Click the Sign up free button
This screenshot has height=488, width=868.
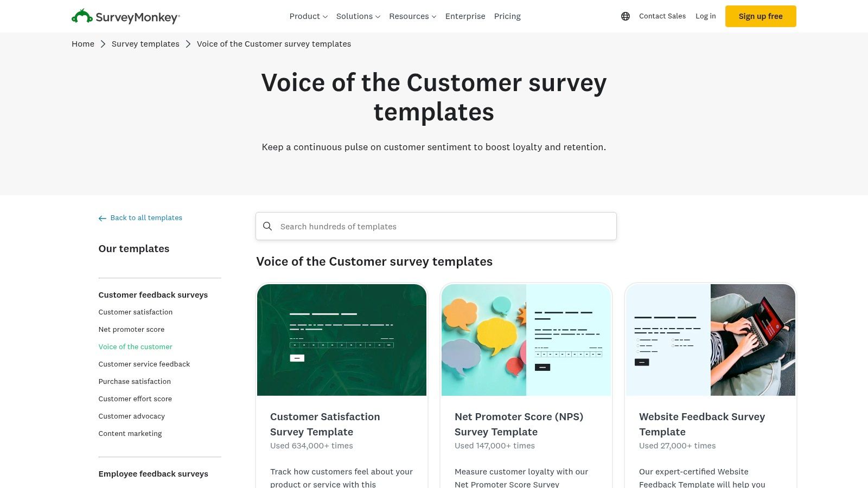(760, 16)
